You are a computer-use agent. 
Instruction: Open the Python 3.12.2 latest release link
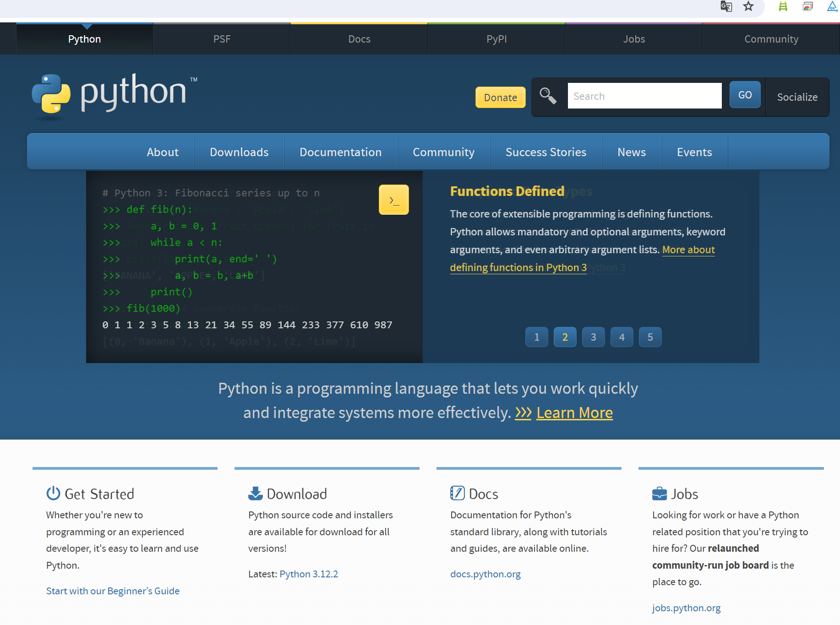tap(309, 574)
